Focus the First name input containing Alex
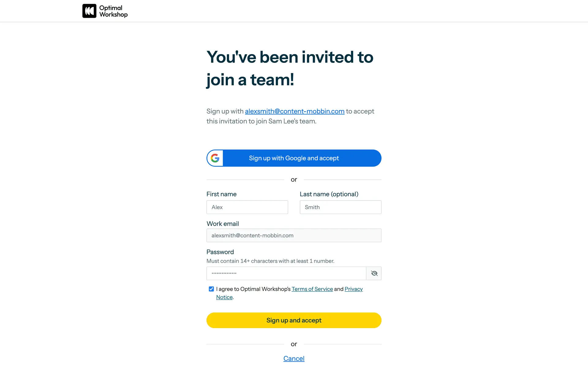The image size is (588, 368). [247, 207]
